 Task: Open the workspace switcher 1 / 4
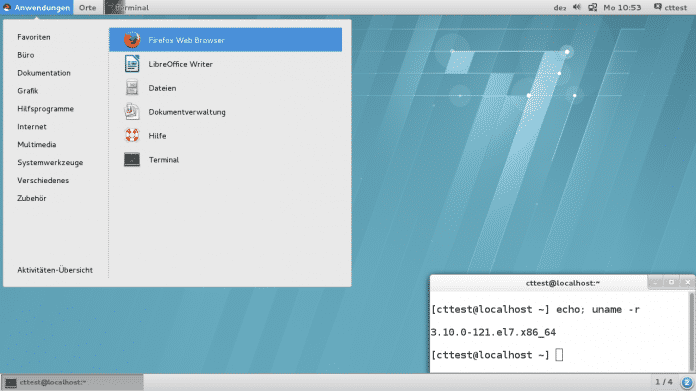[664, 382]
